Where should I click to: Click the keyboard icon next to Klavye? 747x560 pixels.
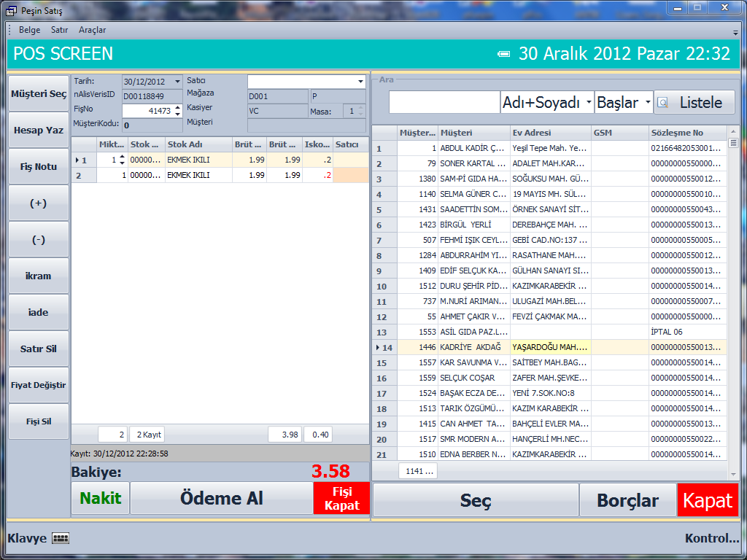[x=61, y=539]
